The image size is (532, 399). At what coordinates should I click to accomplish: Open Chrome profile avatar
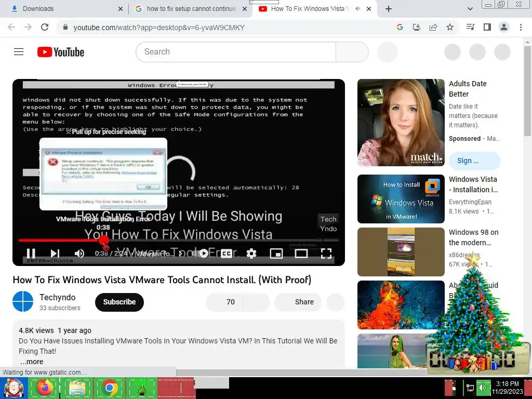pyautogui.click(x=504, y=27)
